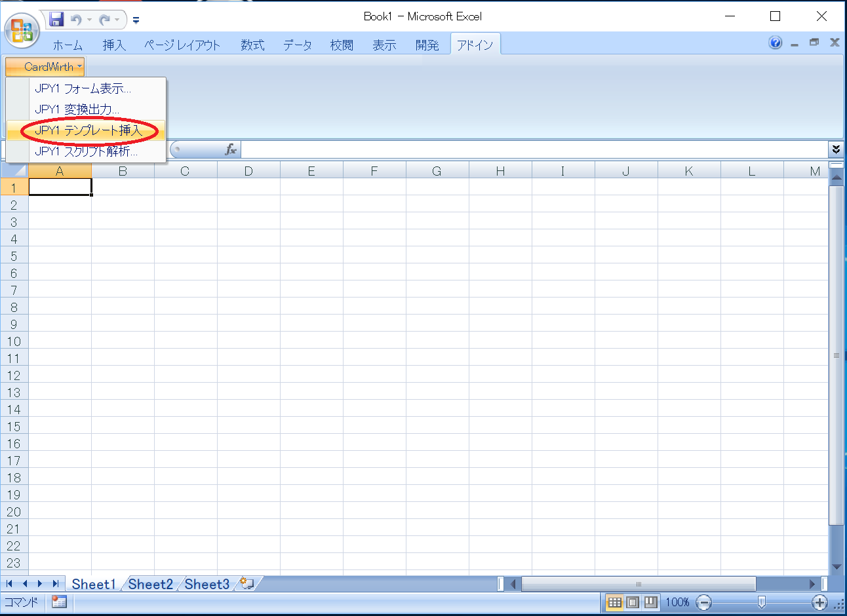This screenshot has width=847, height=616.
Task: Collapse the CardWirth add-in menu button
Action: pos(45,66)
